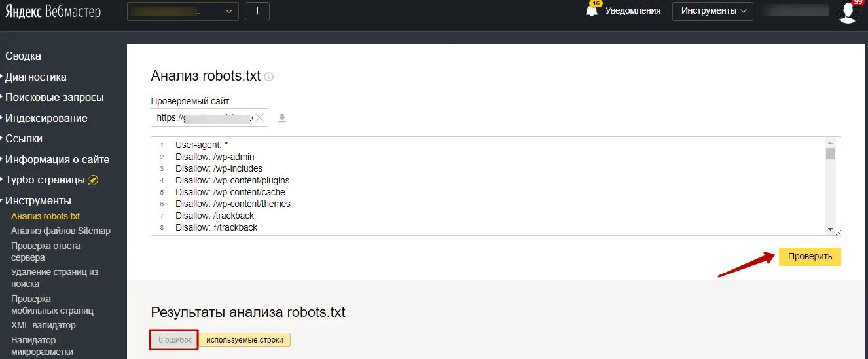Click the textarea scrollbar thumb
Image resolution: width=868 pixels, height=359 pixels.
pyautogui.click(x=830, y=153)
